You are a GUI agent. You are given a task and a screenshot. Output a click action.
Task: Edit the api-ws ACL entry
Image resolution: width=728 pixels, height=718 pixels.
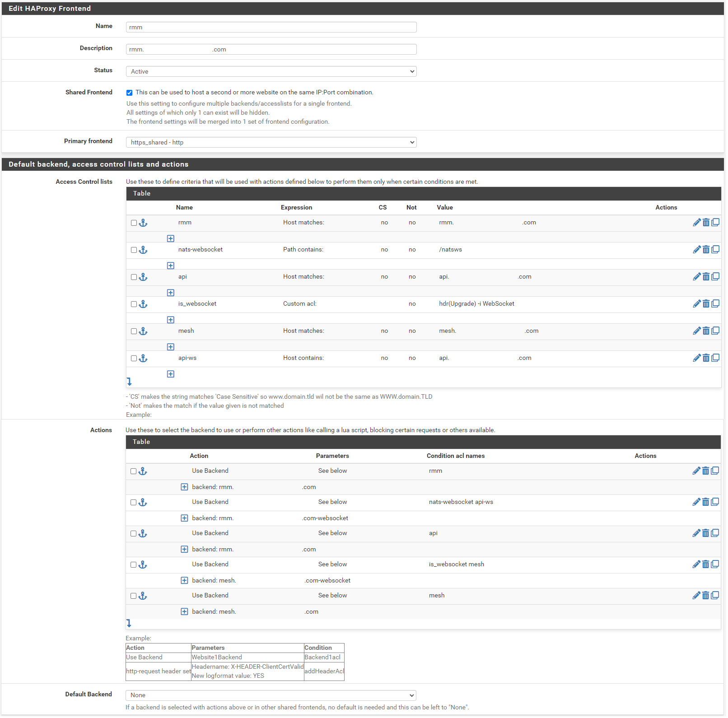coord(697,358)
